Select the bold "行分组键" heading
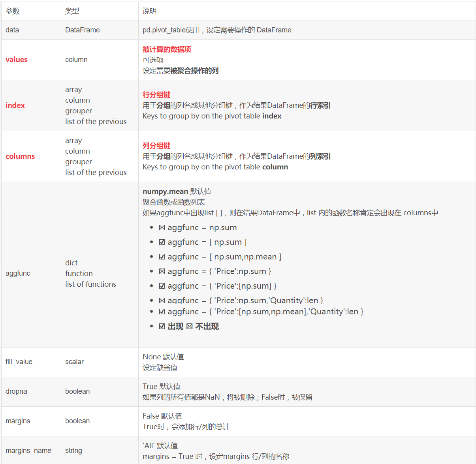476x464 pixels. (156, 94)
